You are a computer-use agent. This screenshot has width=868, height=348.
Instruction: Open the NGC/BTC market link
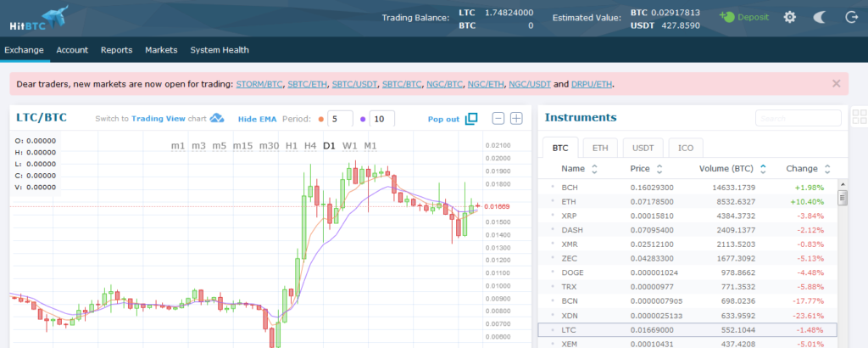tap(445, 84)
